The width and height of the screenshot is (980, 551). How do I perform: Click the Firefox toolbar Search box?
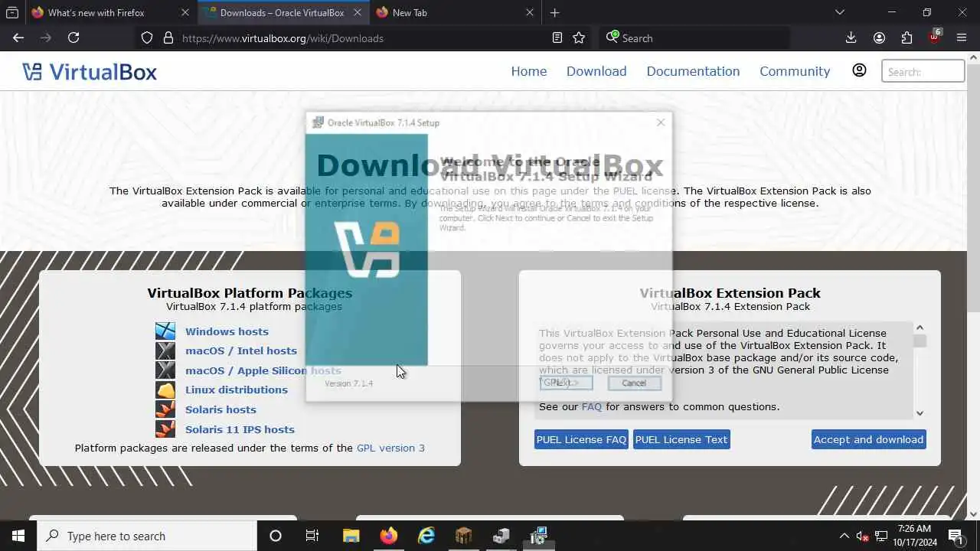(x=694, y=37)
